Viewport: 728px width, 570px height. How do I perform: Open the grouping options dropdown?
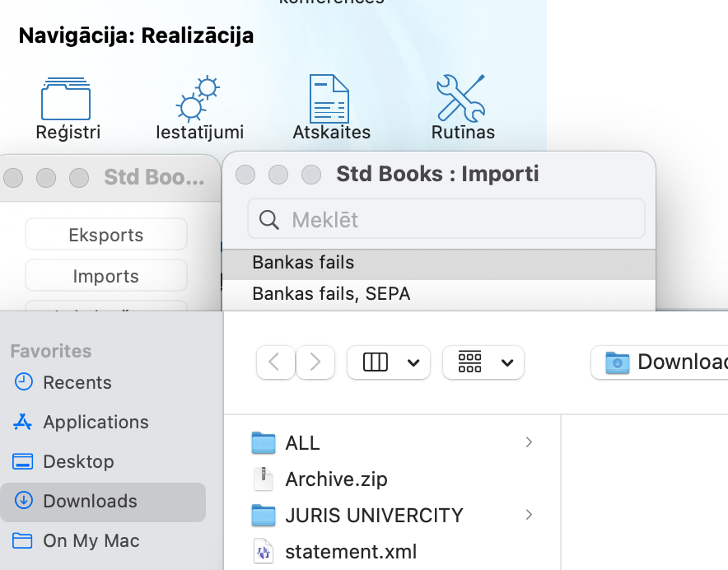click(483, 362)
